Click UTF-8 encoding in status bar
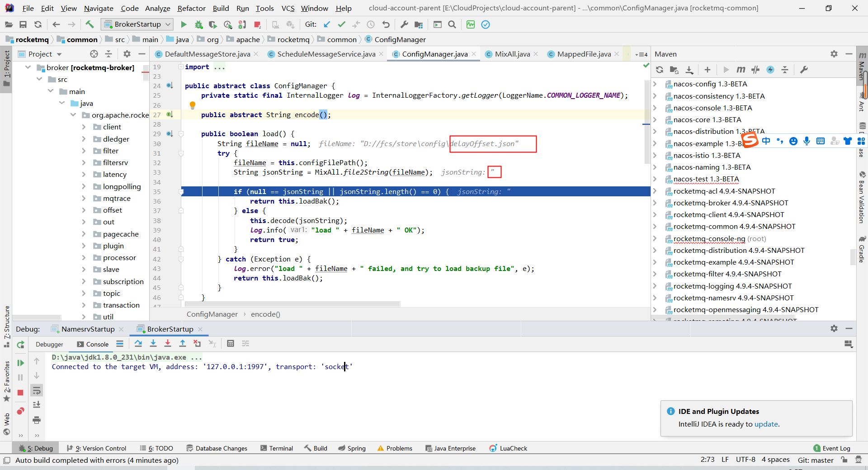The height and width of the screenshot is (470, 868). (x=745, y=460)
